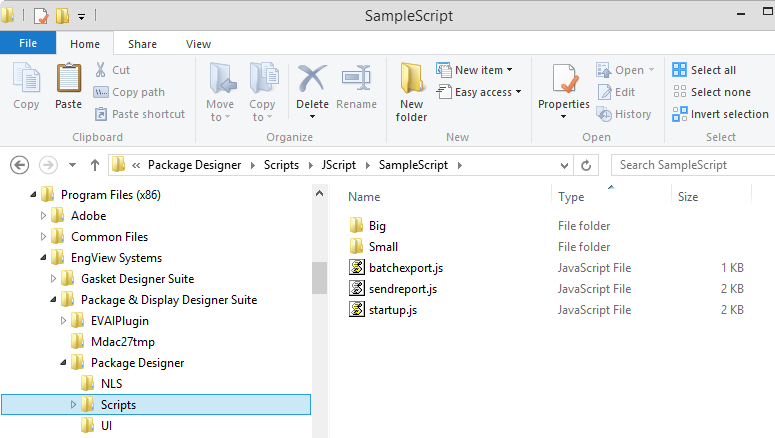Click into the Search SampleScript box
775x438 pixels.
click(693, 165)
